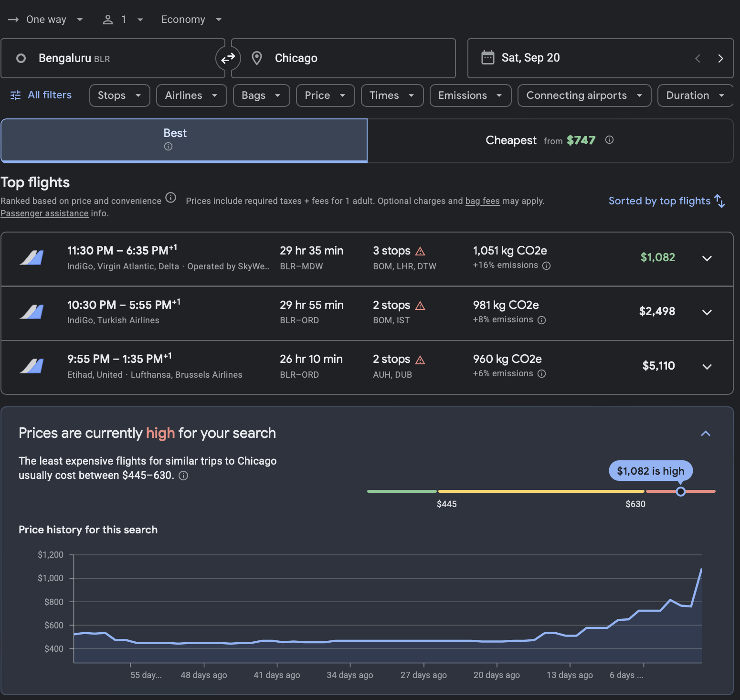Image resolution: width=740 pixels, height=700 pixels.
Task: Click the 26 hr 10 min duration
Action: [311, 359]
